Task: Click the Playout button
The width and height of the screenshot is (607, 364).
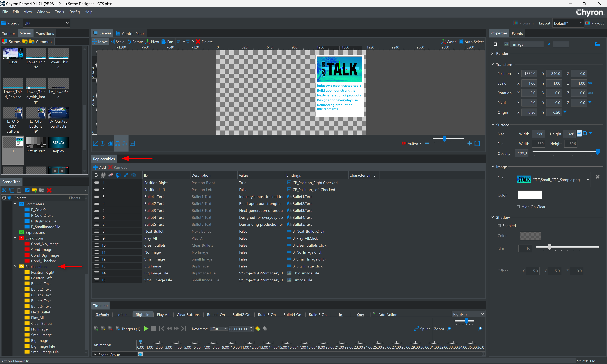Action: click(595, 23)
